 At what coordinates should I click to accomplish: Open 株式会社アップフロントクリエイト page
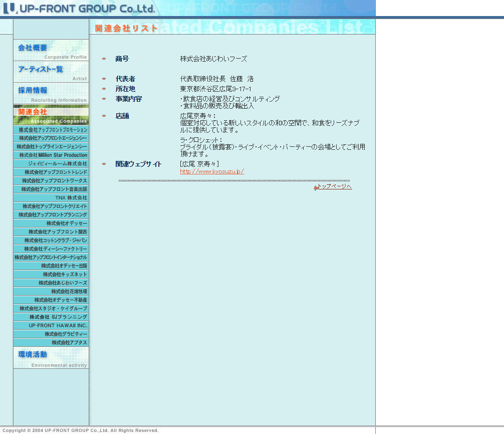click(51, 206)
